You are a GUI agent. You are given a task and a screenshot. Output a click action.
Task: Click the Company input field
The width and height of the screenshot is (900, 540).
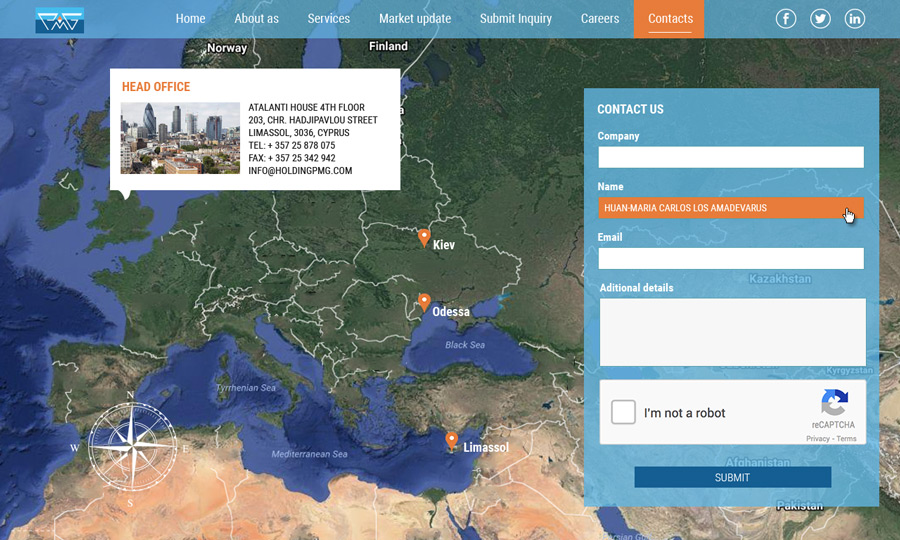pos(730,157)
